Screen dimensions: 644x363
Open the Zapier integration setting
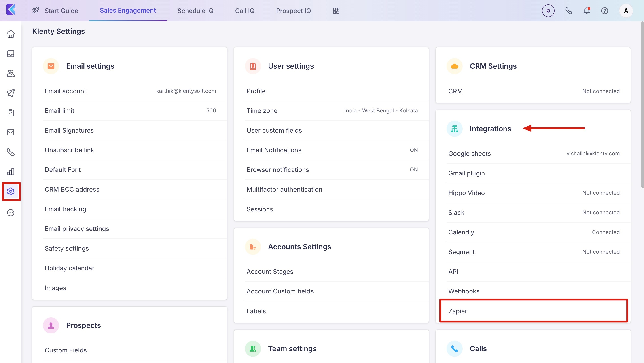coord(458,311)
